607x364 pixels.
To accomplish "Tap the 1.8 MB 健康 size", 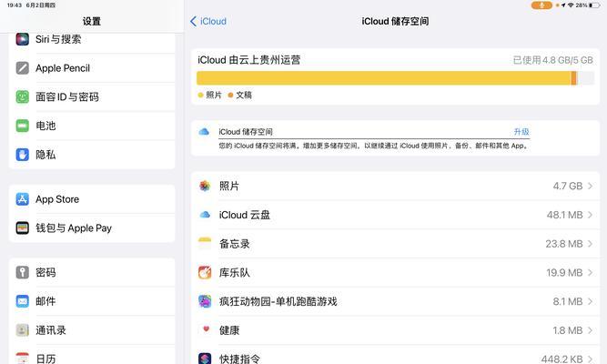I will 568,330.
